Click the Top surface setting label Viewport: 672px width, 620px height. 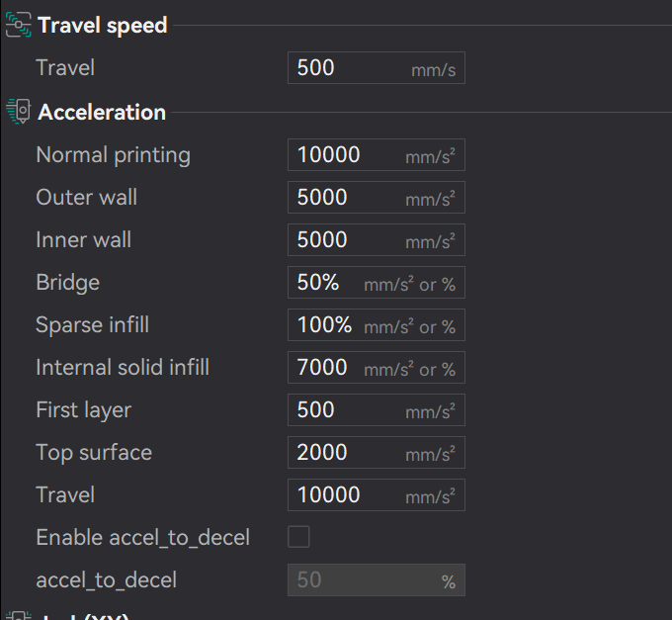[x=94, y=453]
